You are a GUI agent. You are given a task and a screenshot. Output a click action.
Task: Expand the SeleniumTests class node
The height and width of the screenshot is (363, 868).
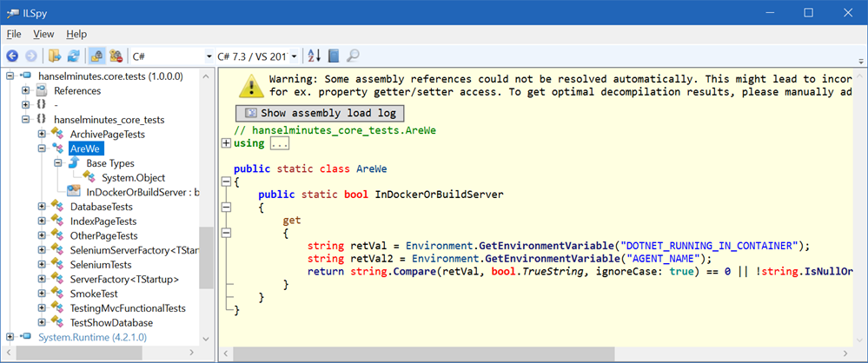pyautogui.click(x=42, y=265)
